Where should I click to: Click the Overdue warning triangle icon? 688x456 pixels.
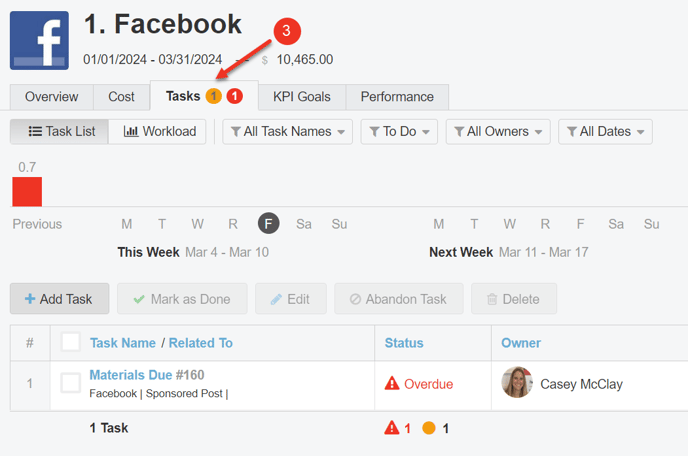coord(392,383)
